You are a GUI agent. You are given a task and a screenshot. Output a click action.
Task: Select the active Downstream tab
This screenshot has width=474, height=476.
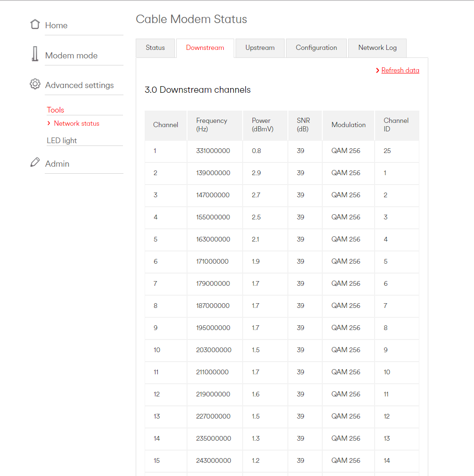pyautogui.click(x=205, y=48)
